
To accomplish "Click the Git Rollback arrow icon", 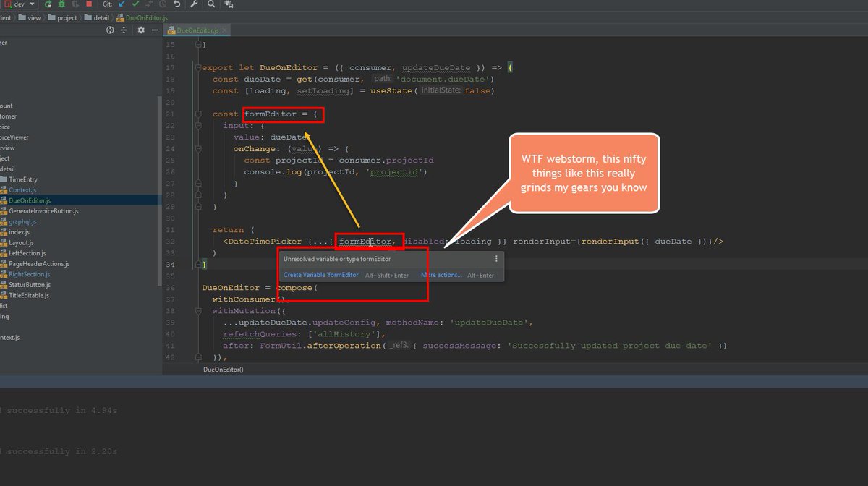I will click(177, 4).
